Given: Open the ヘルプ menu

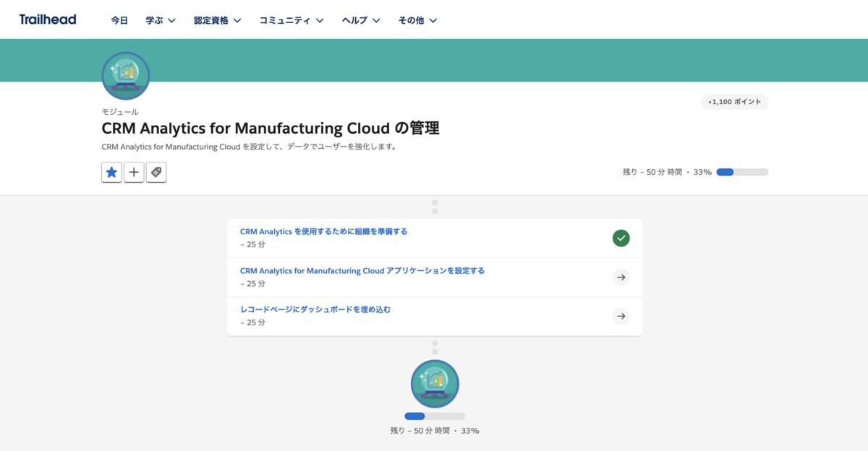Looking at the screenshot, I should 359,20.
